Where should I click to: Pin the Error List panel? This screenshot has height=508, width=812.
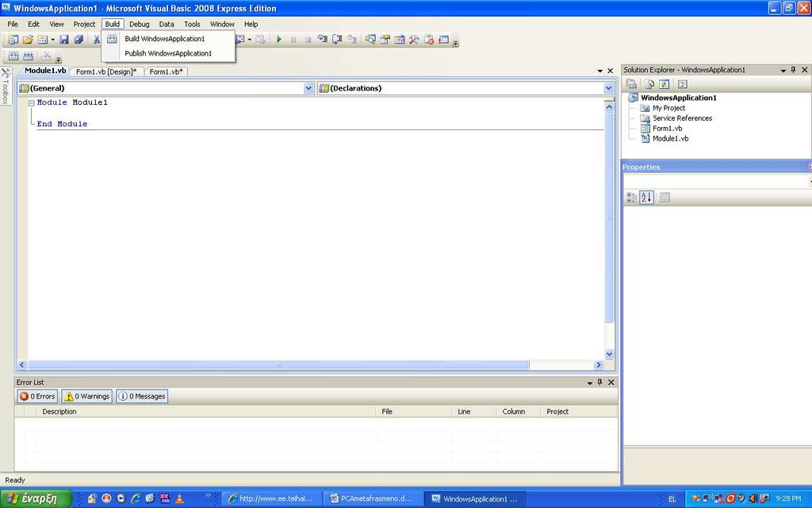599,382
